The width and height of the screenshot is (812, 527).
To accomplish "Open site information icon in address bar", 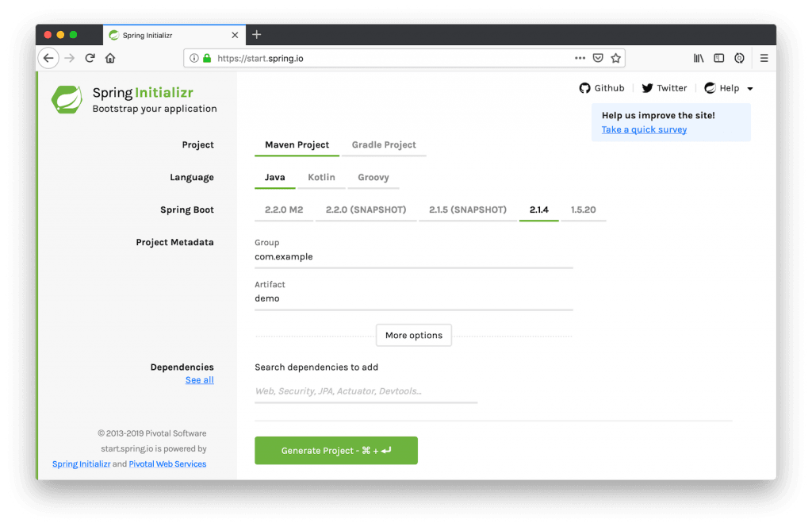I will pyautogui.click(x=193, y=58).
